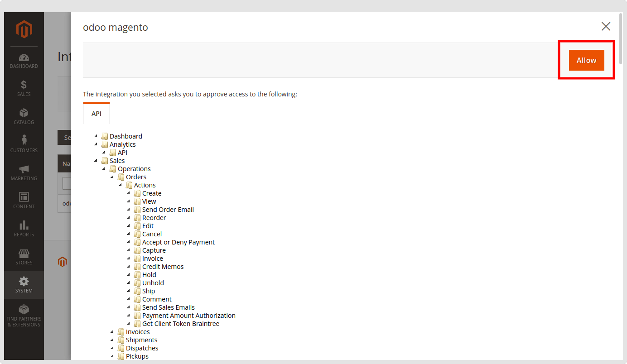
Task: Collapse the Operations tree node arrow
Action: click(x=104, y=169)
